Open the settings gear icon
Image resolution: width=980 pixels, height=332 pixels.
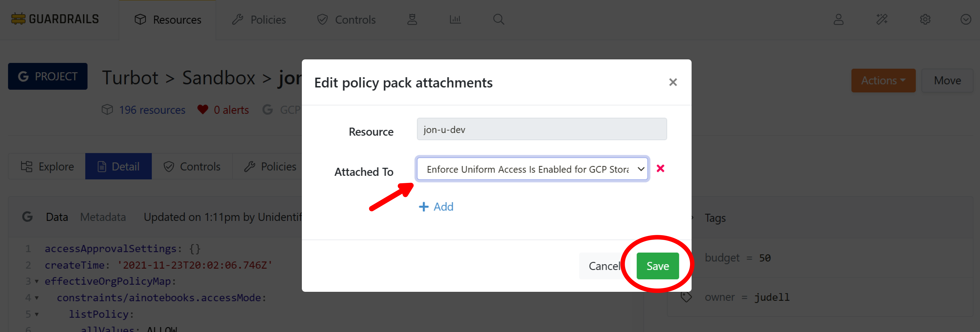tap(925, 19)
